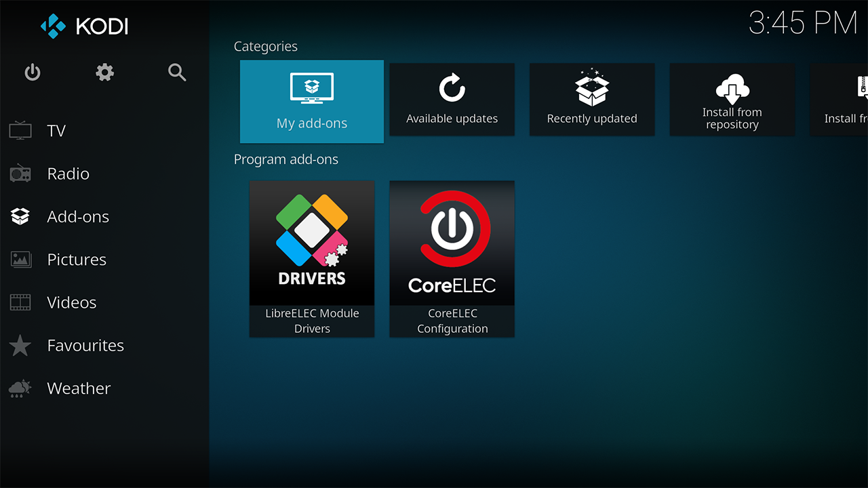Click the 3:45 PM clock

click(804, 24)
